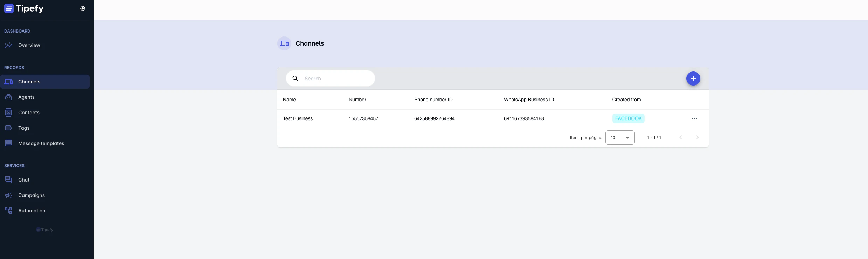
Task: Add a new channel with plus button
Action: click(x=693, y=79)
